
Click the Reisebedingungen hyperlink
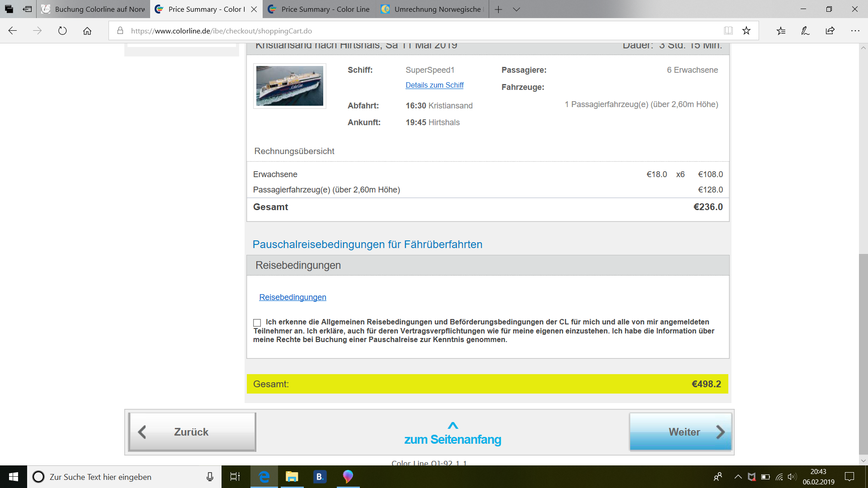(x=292, y=297)
